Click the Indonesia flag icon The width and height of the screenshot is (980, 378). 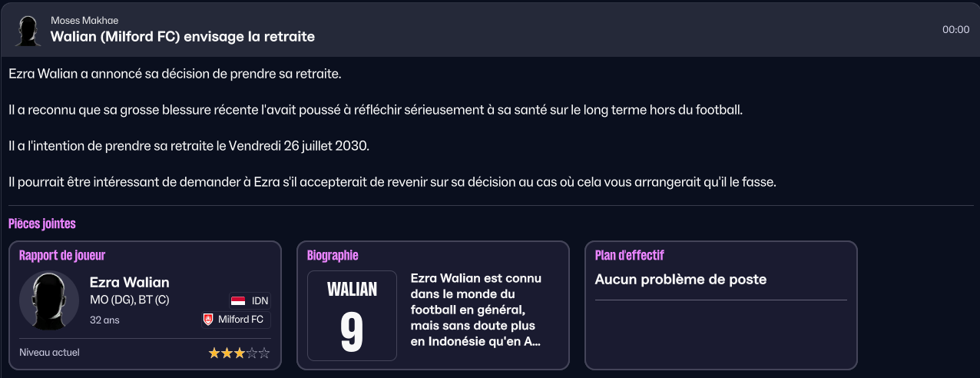238,300
